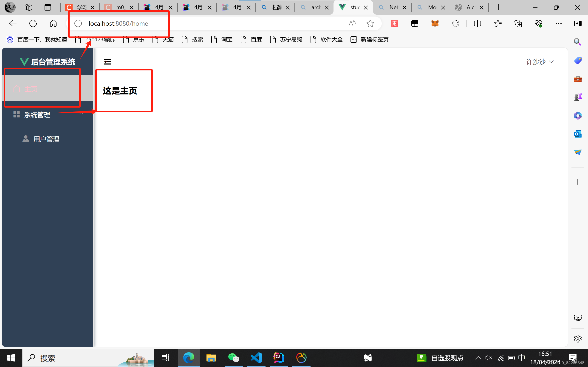The height and width of the screenshot is (367, 588).
Task: Open the MetaMask fox extension
Action: 435,24
